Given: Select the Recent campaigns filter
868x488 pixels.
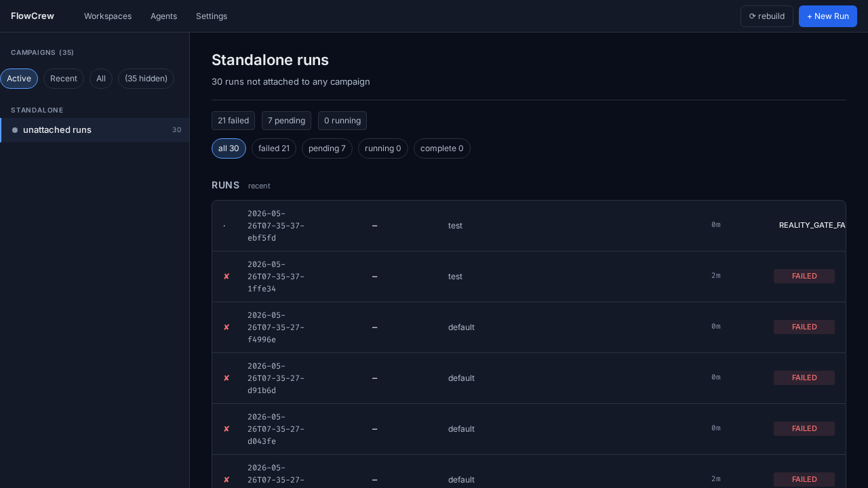Looking at the screenshot, I should (64, 79).
